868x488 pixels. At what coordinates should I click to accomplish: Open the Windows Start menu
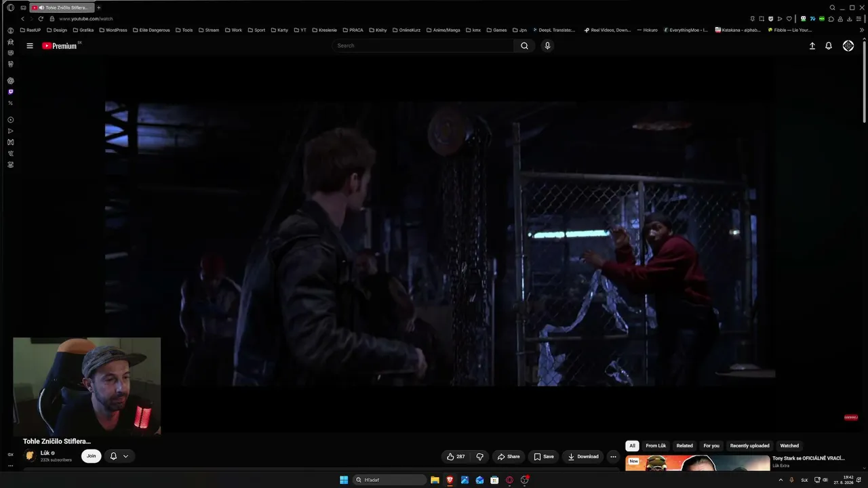pos(344,480)
